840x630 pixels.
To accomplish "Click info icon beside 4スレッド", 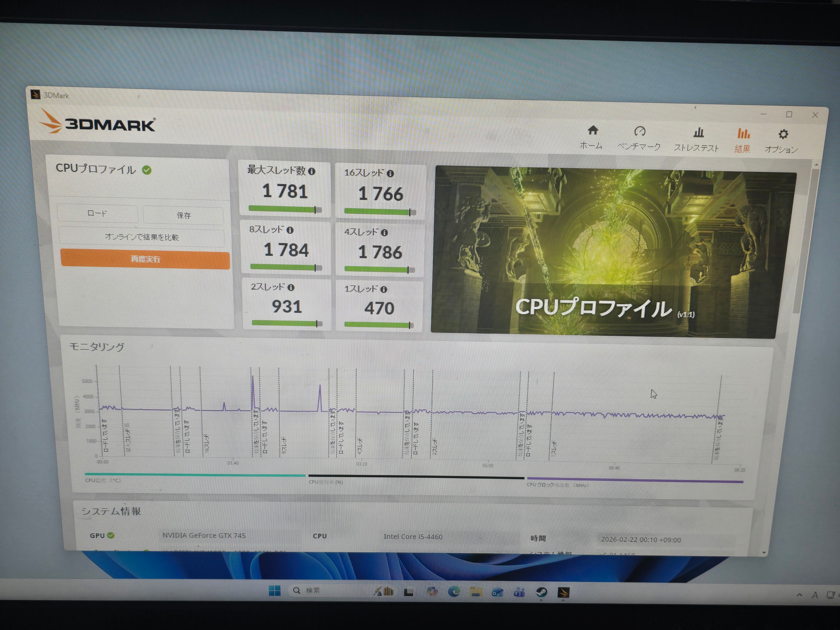I will click(x=384, y=232).
